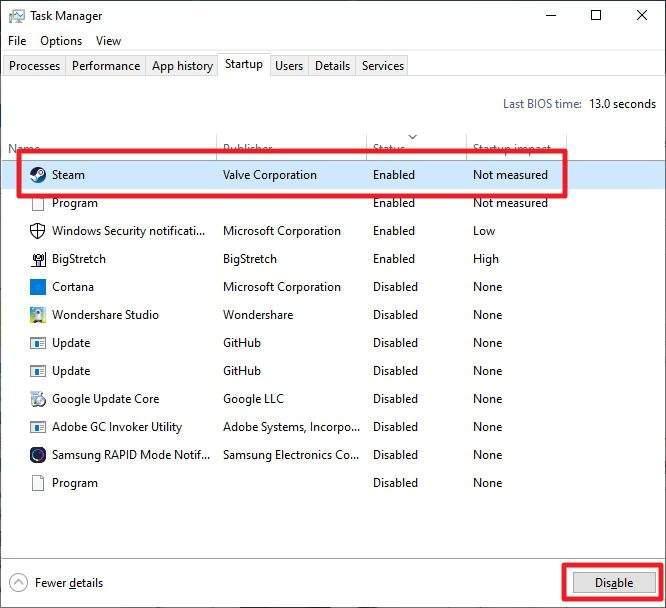Click the Samsung Electronics Co... publisher cell
Image resolution: width=666 pixels, height=608 pixels.
(291, 455)
